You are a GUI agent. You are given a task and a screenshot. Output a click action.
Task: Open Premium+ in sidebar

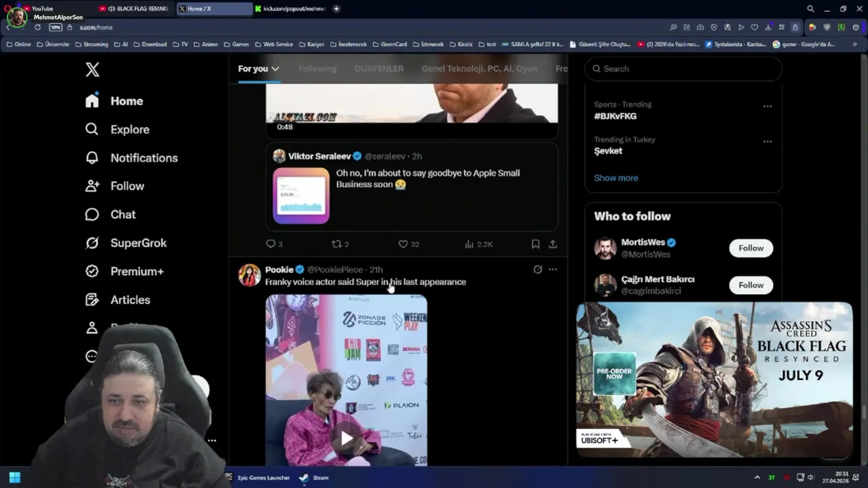click(124, 272)
